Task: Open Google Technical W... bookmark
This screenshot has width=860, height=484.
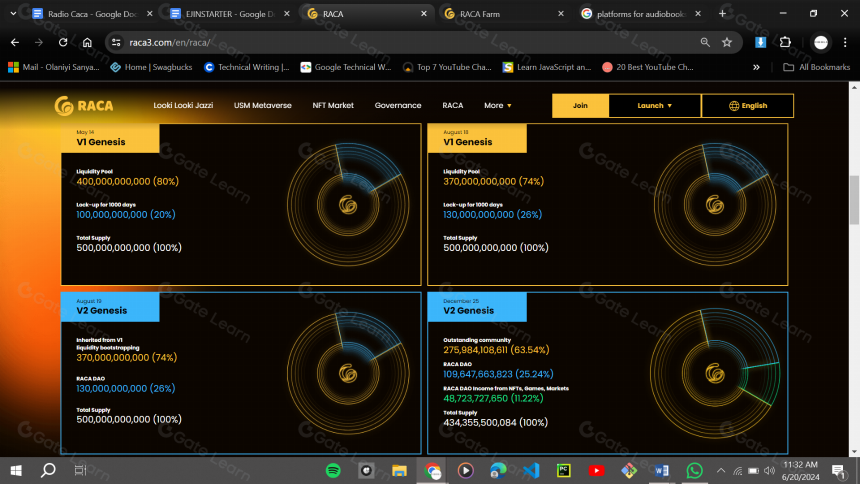Action: tap(346, 67)
